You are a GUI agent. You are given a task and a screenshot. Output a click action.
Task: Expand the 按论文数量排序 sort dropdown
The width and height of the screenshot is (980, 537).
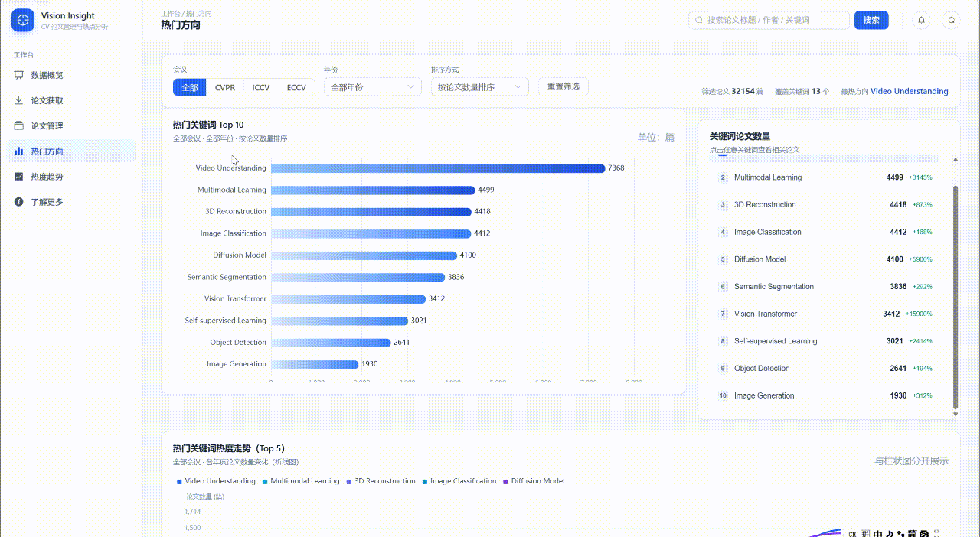[480, 87]
